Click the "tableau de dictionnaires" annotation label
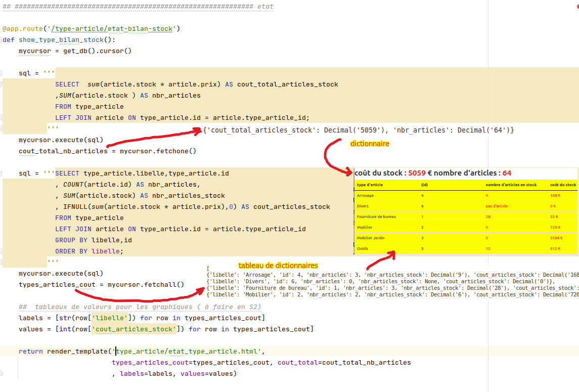 click(278, 265)
